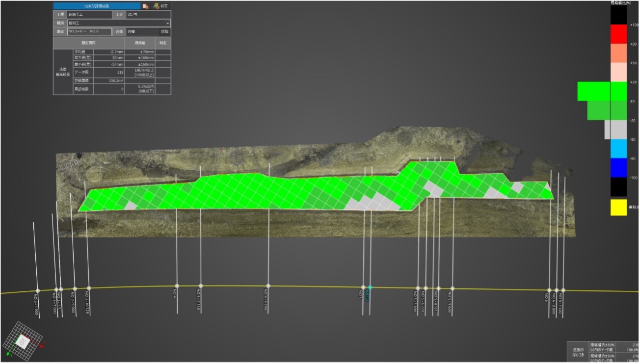640x364 pixels.
Task: Click the NO.4 station node on alignment
Action: coord(177,286)
